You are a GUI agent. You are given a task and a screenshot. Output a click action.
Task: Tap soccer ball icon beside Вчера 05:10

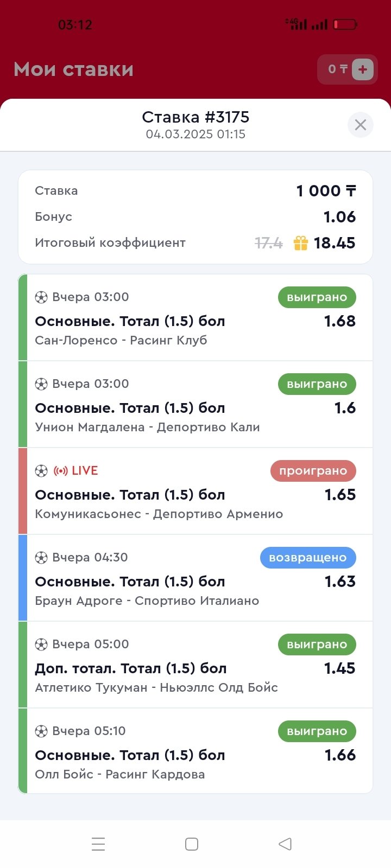coord(41,731)
